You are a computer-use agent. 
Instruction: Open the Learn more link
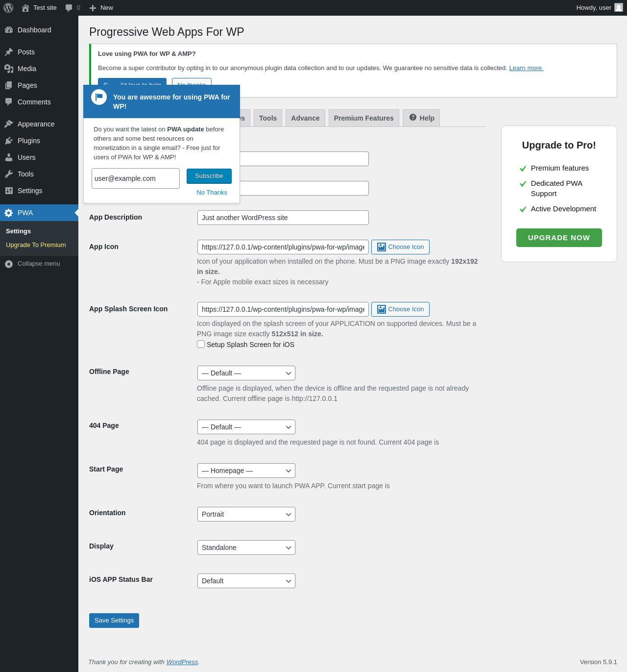(x=526, y=68)
